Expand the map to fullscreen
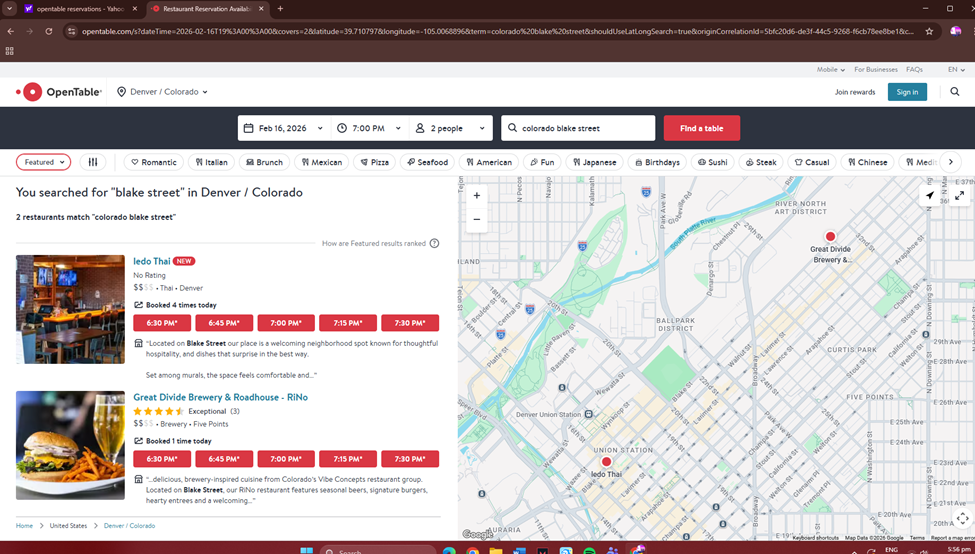The image size is (975, 554). (x=959, y=195)
